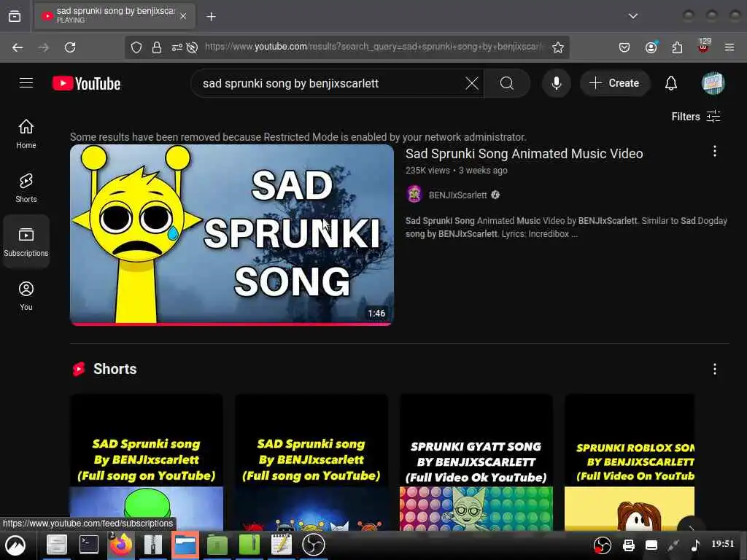This screenshot has height=560, width=747.
Task: Go forward with the browser forward arrow
Action: pos(43,47)
